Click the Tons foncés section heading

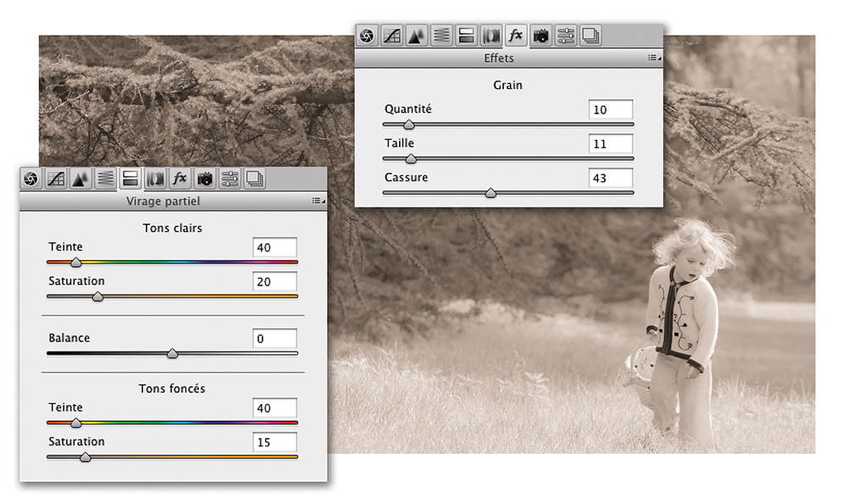[x=172, y=389]
